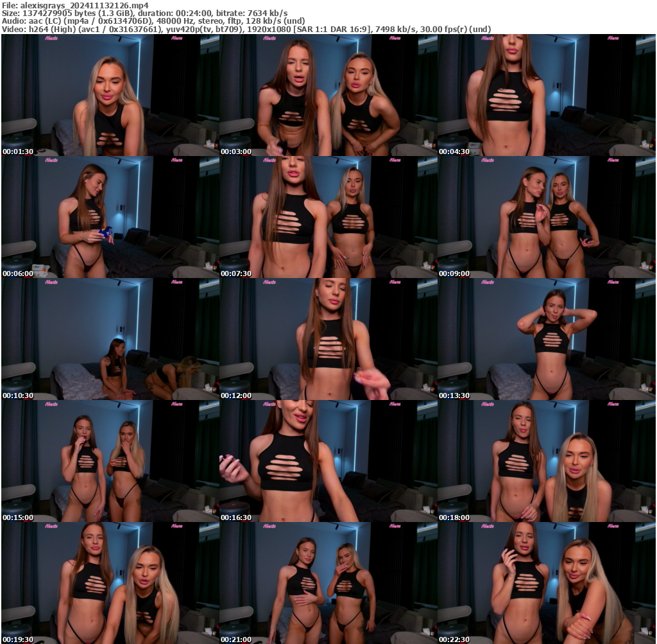Open the thumbnail at timestamp 00:12:00

click(328, 337)
